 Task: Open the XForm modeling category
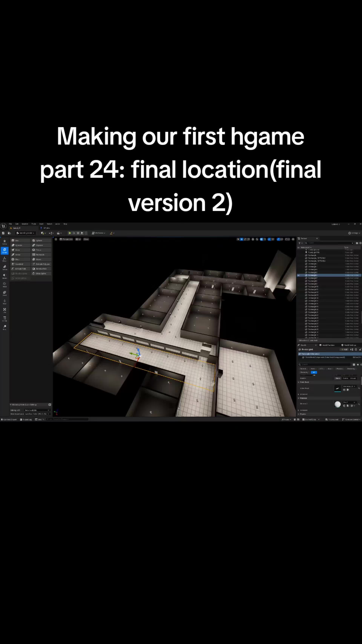pos(5,259)
